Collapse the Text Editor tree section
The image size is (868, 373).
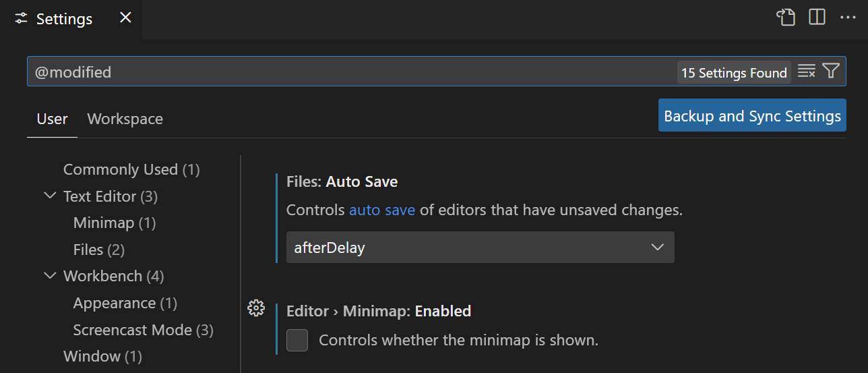pos(50,196)
